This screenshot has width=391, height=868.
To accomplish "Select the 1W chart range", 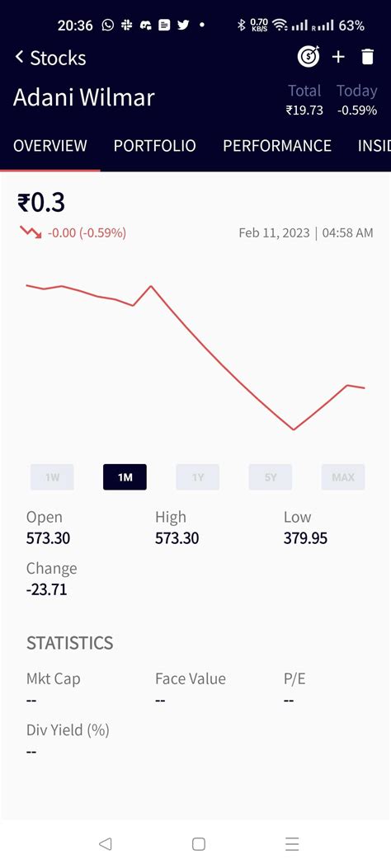I will [52, 477].
